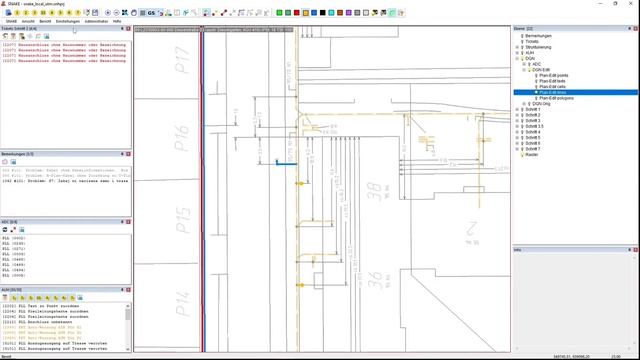Open the Hilfe menu
Image resolution: width=640 pixels, height=360 pixels.
117,21
